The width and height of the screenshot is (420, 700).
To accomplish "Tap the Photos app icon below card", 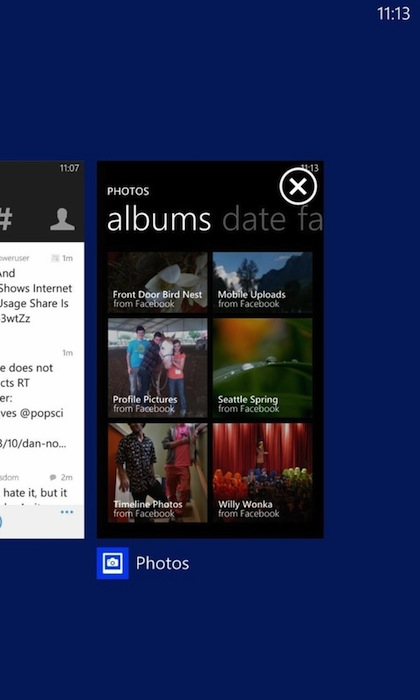I will pos(112,563).
